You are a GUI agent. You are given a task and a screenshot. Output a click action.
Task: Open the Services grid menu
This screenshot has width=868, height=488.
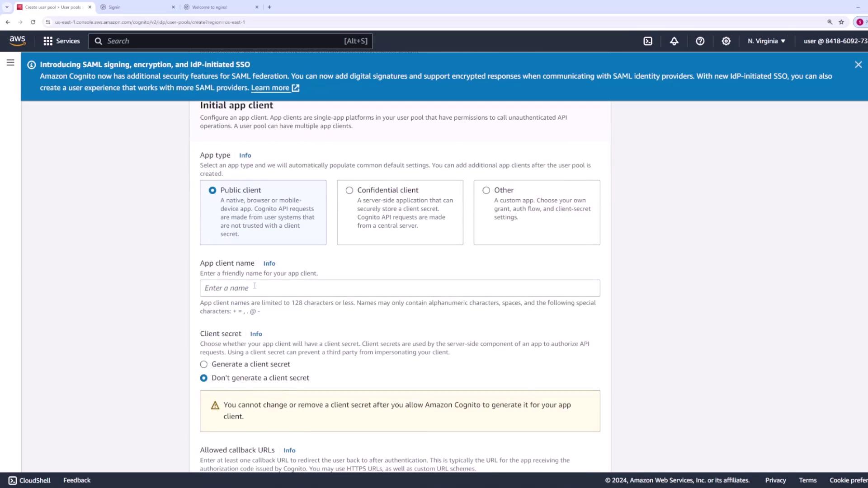point(61,41)
